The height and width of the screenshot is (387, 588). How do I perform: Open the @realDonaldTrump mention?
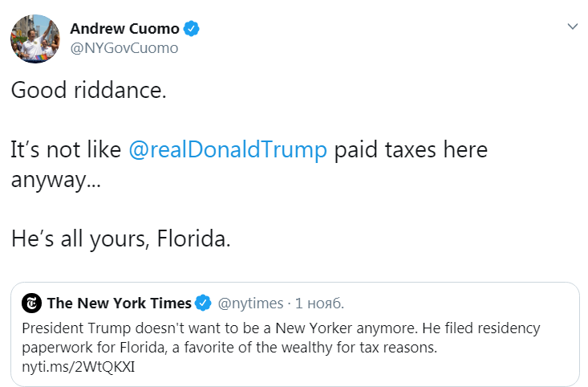(228, 150)
